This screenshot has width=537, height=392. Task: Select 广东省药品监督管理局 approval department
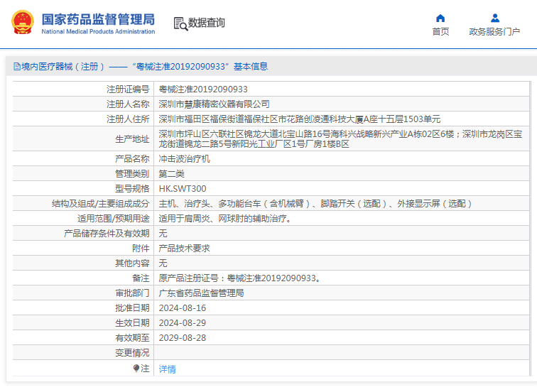(202, 293)
